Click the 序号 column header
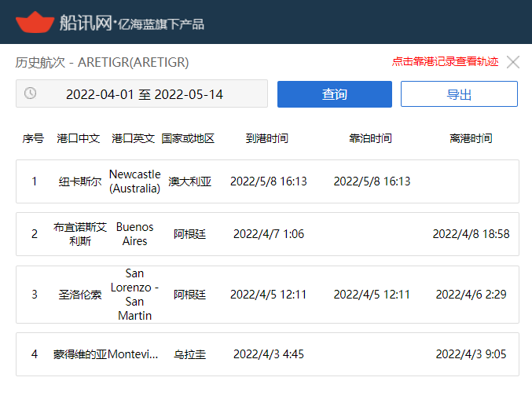Viewport: 532px width, 414px height. point(33,138)
